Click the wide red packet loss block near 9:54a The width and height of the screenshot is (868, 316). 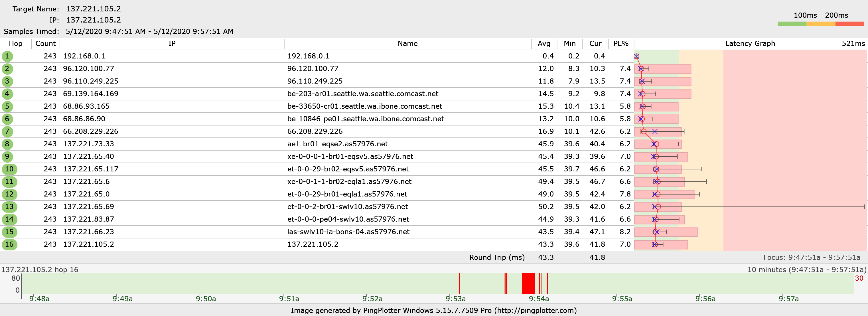coord(528,283)
